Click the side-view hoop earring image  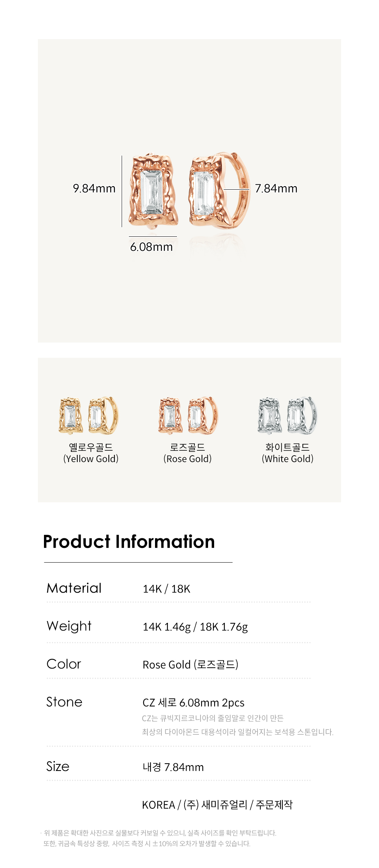tap(220, 190)
